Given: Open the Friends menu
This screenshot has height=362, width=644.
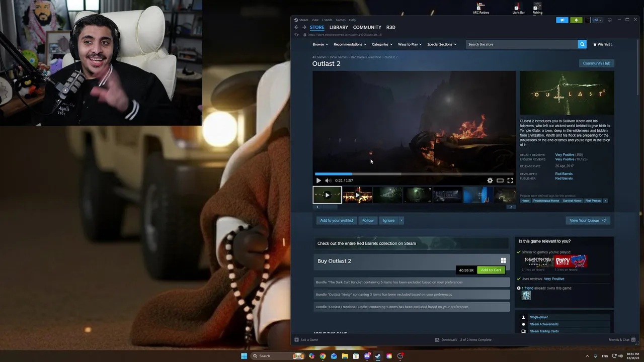Looking at the screenshot, I should (327, 20).
